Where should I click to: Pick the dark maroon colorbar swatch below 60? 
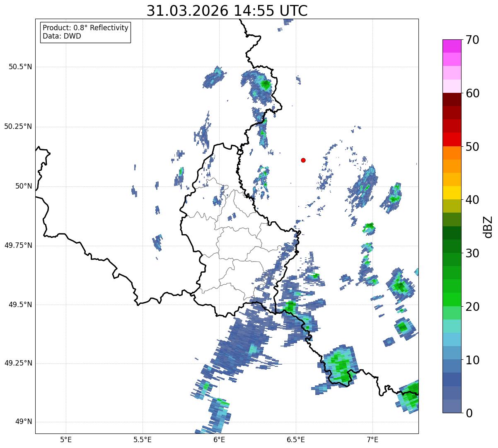pyautogui.click(x=452, y=99)
